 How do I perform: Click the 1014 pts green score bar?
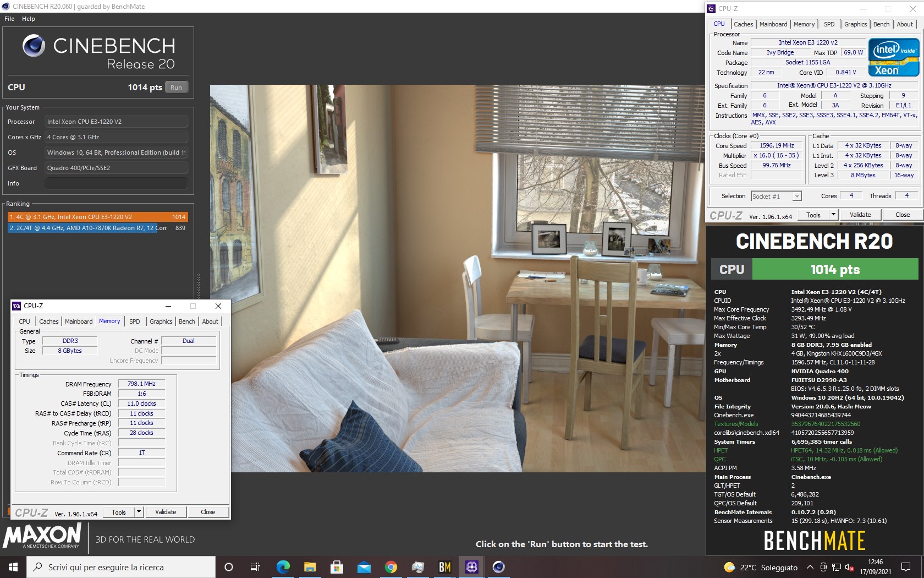pos(835,269)
